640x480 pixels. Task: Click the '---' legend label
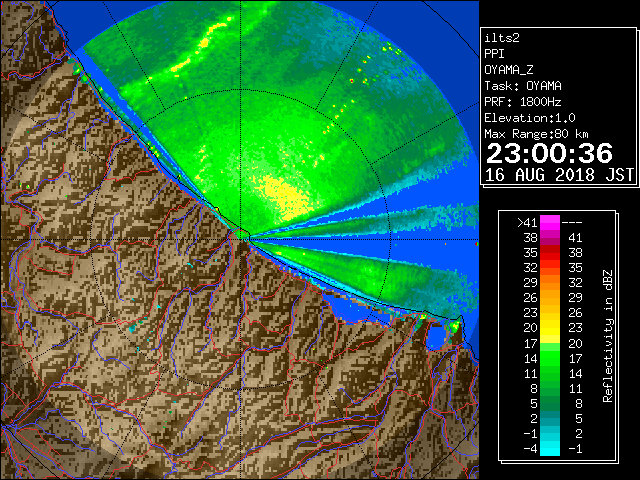(572, 222)
